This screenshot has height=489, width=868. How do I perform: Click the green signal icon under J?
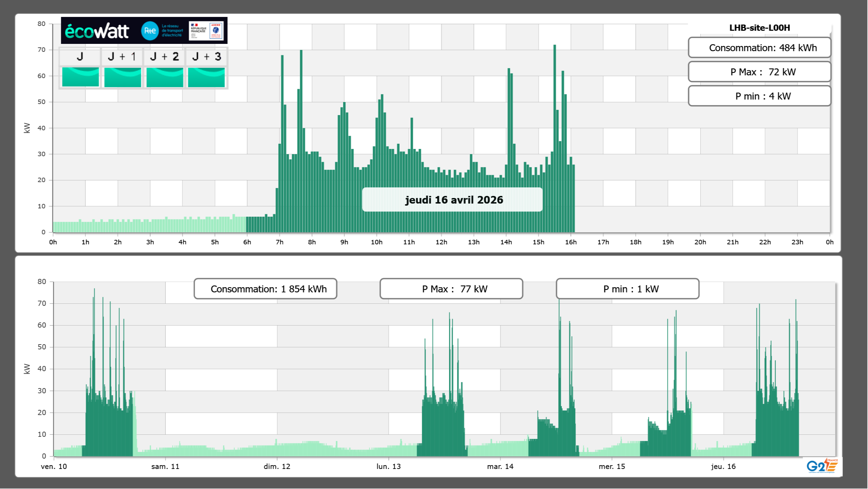80,77
